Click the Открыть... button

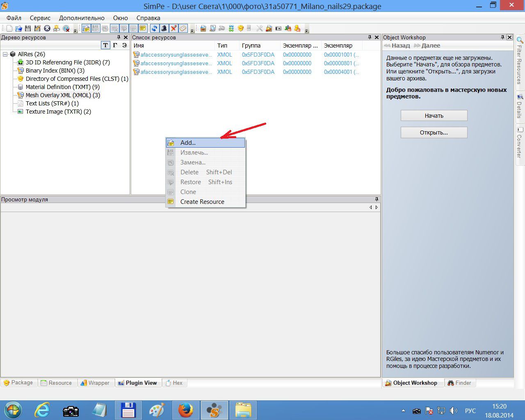[x=434, y=132]
